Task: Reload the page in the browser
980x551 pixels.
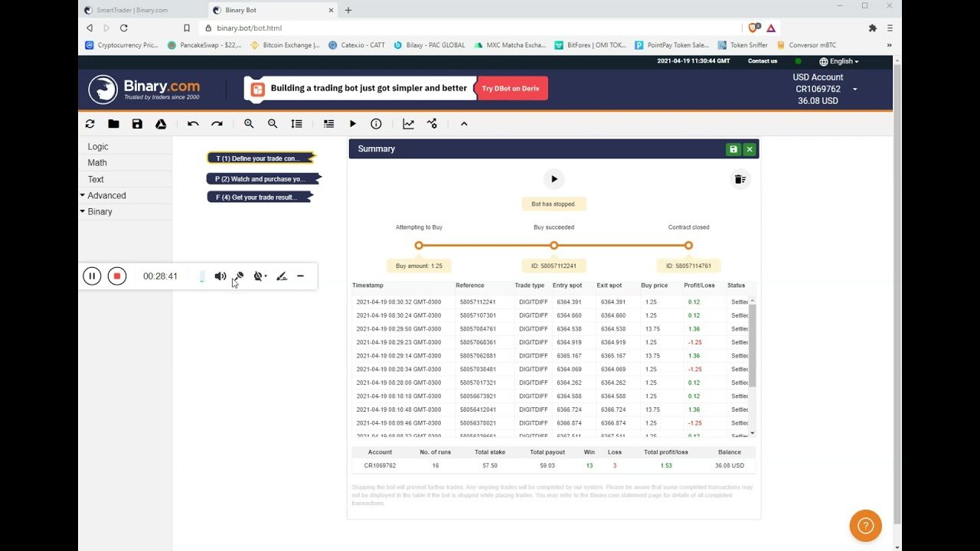Action: [x=123, y=28]
